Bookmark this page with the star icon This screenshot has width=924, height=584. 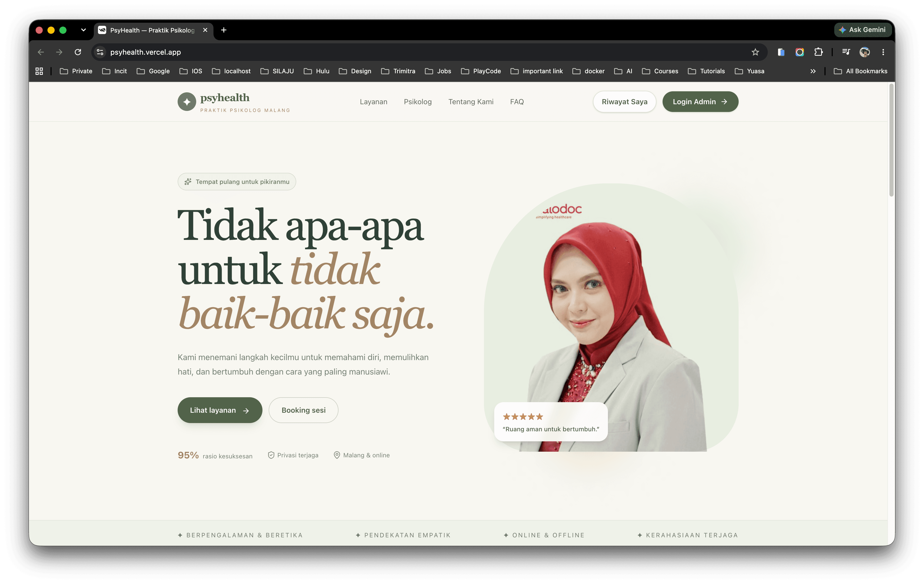point(755,52)
